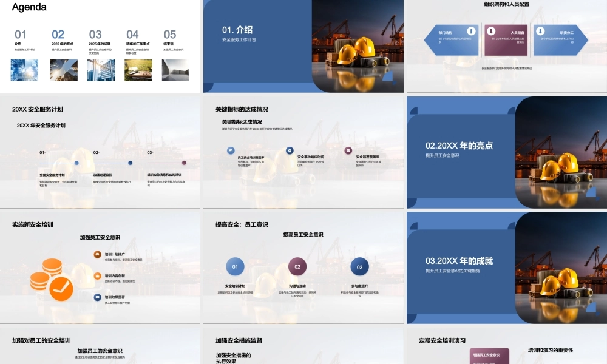The width and height of the screenshot is (607, 364).
Task: Click the purple '增强员工安全意识' box
Action: (x=489, y=356)
